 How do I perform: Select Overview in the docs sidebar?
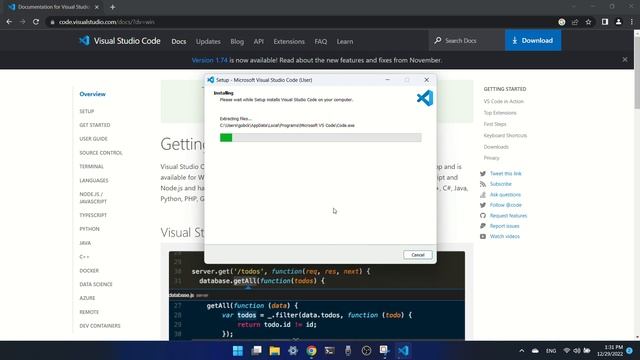92,94
